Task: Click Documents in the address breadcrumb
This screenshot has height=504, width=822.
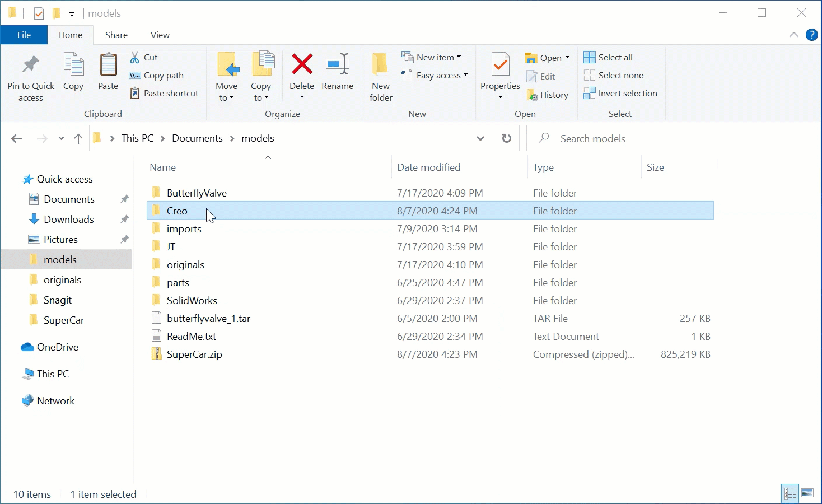Action: tap(197, 138)
